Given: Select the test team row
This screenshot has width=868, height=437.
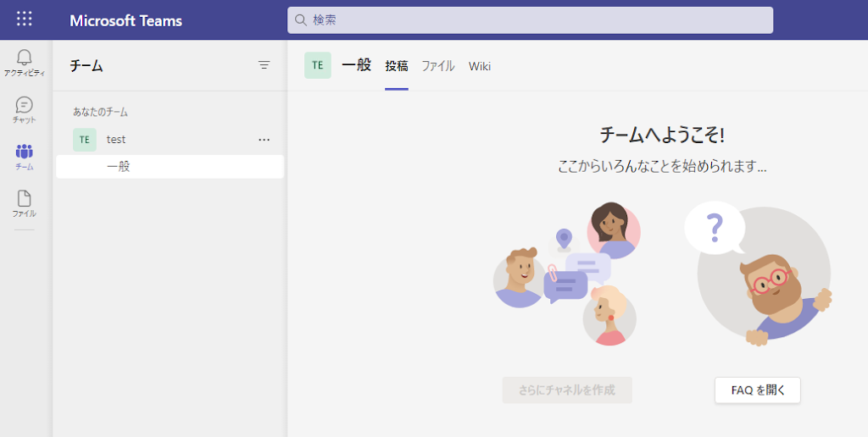Looking at the screenshot, I should 170,140.
